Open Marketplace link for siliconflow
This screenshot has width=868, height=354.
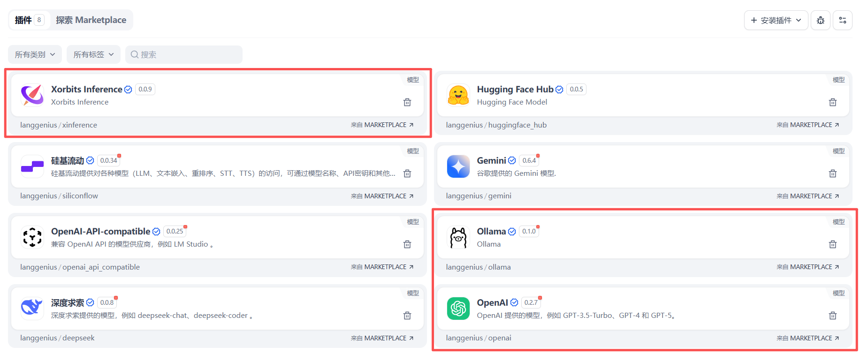[x=382, y=196]
